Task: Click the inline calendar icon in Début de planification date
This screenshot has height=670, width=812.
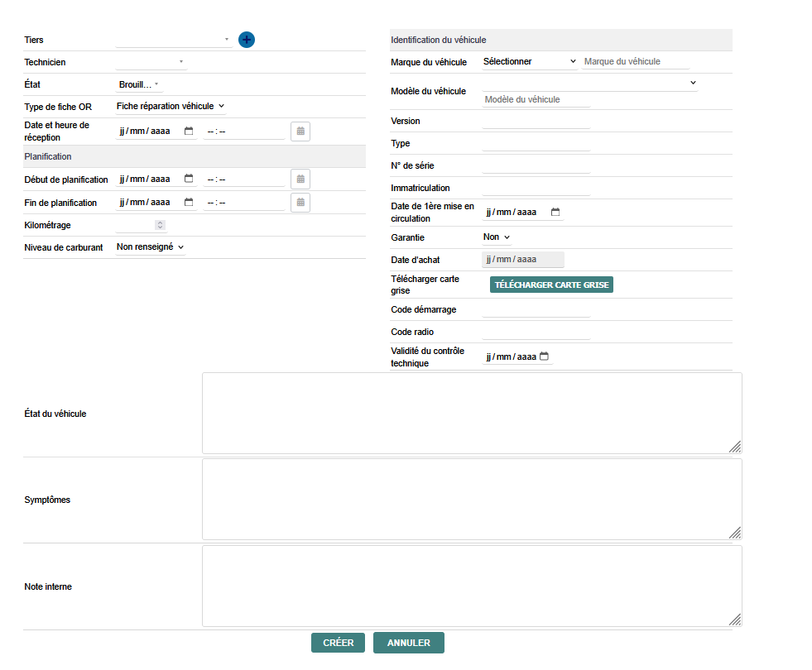Action: [x=189, y=179]
